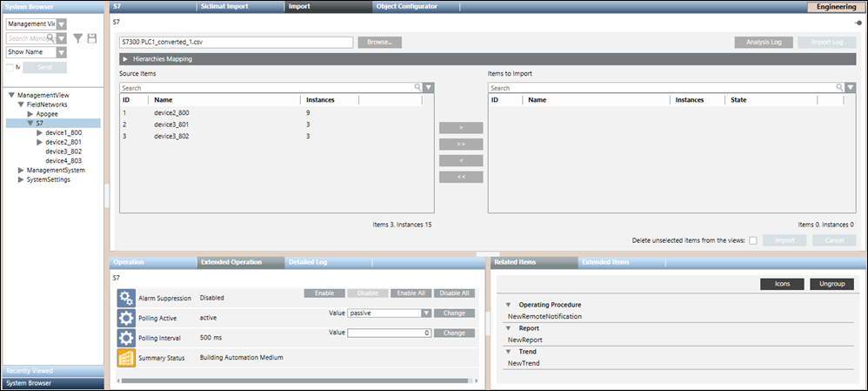Click the Browse... button

coord(379,42)
